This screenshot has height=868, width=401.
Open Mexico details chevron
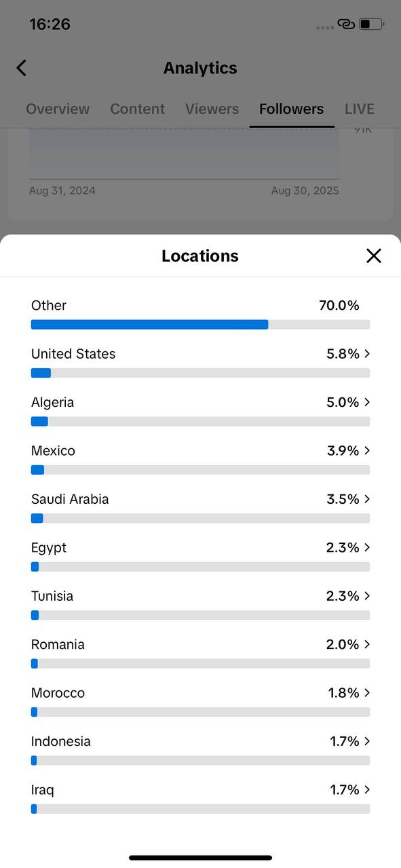coord(367,450)
